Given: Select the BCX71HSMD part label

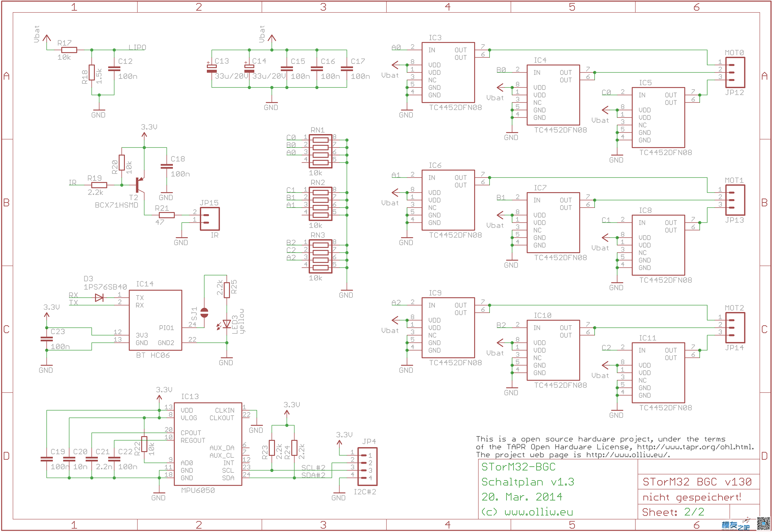Looking at the screenshot, I should 117,205.
